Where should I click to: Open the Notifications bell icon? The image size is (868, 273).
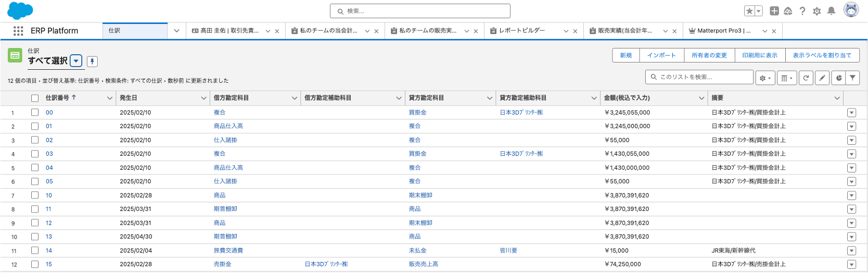[832, 11]
